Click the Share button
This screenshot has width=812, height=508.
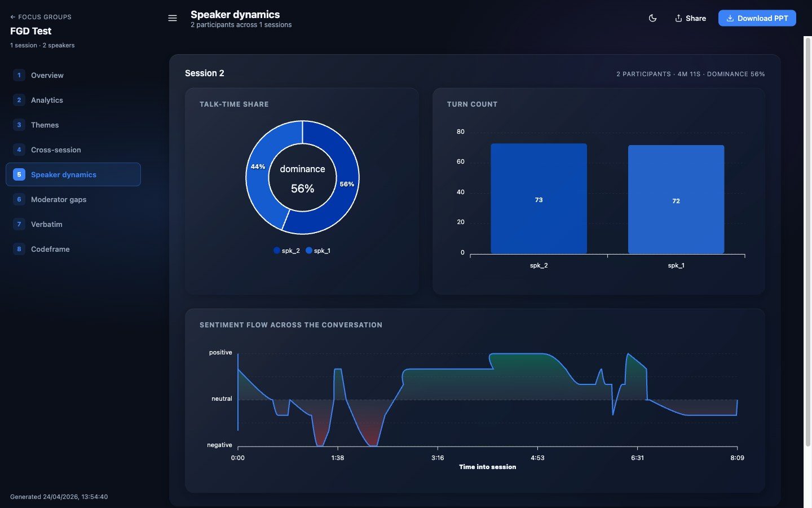690,18
